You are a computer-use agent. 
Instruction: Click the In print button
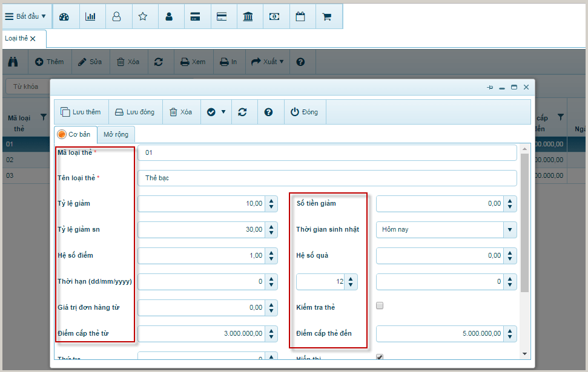[x=228, y=62]
